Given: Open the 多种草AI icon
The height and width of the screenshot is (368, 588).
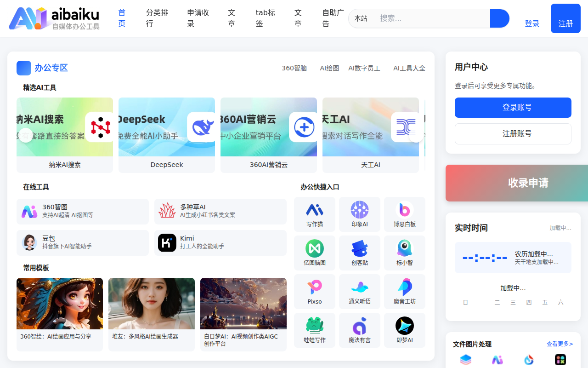Looking at the screenshot, I should (x=167, y=211).
